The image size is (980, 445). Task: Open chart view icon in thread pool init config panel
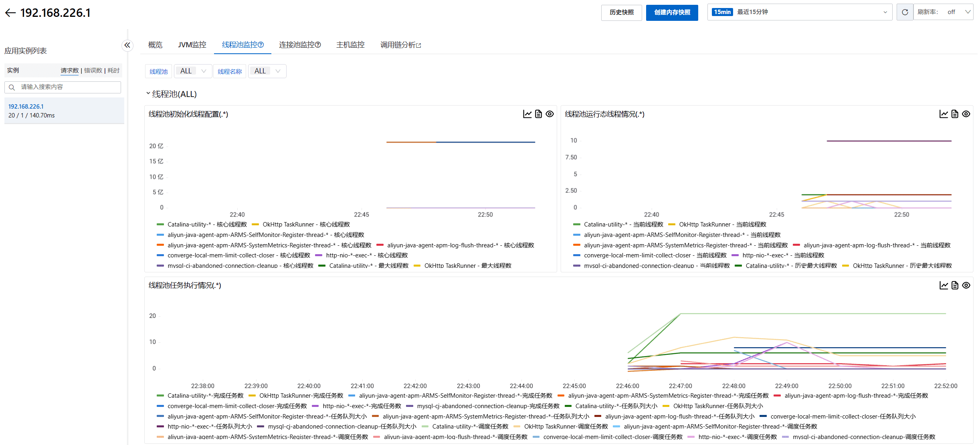point(527,114)
